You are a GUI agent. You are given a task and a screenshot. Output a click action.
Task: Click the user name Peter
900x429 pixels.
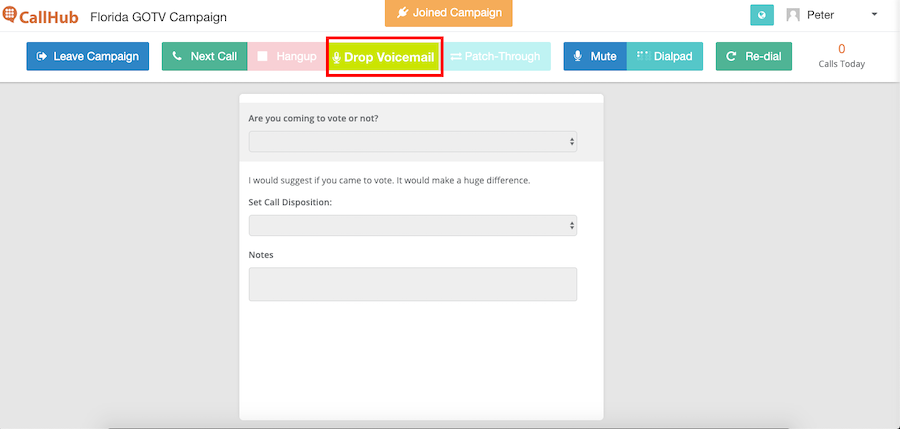[x=821, y=15]
